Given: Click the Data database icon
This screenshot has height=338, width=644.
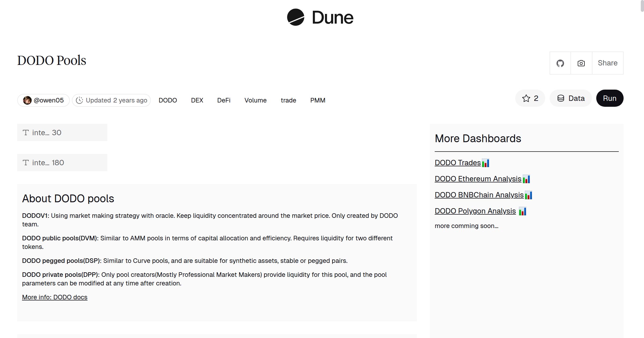Looking at the screenshot, I should [x=561, y=98].
